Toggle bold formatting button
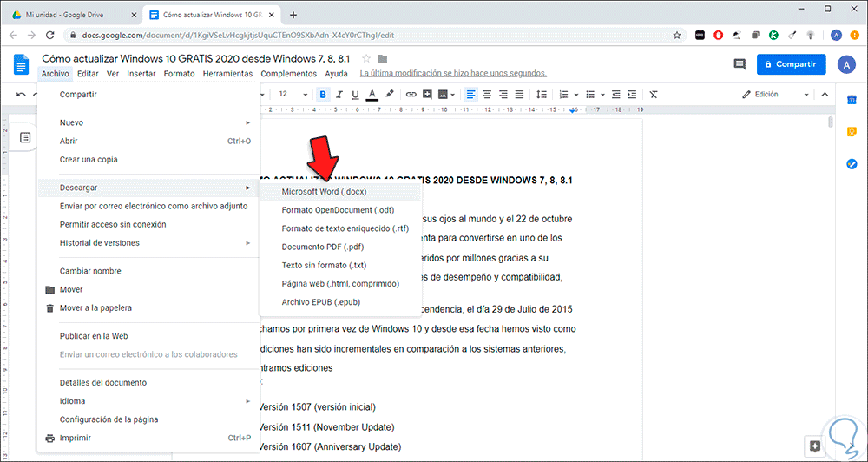The image size is (868, 462). pos(323,94)
